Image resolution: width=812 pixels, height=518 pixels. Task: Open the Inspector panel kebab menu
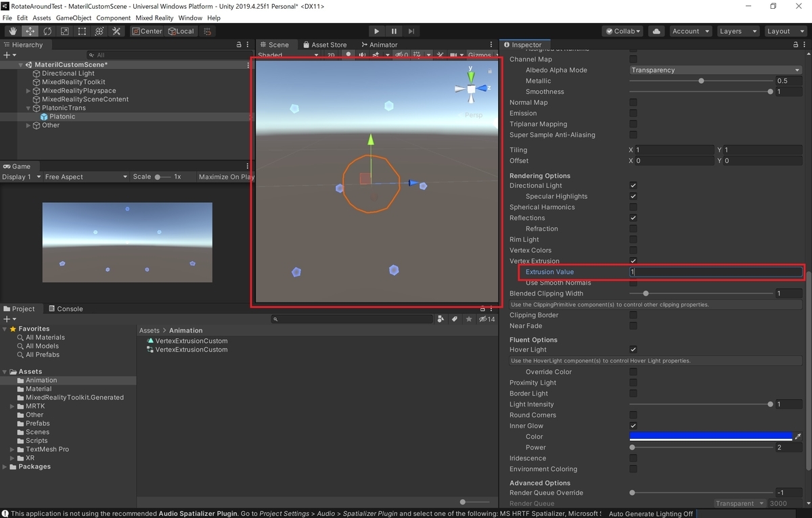point(804,45)
